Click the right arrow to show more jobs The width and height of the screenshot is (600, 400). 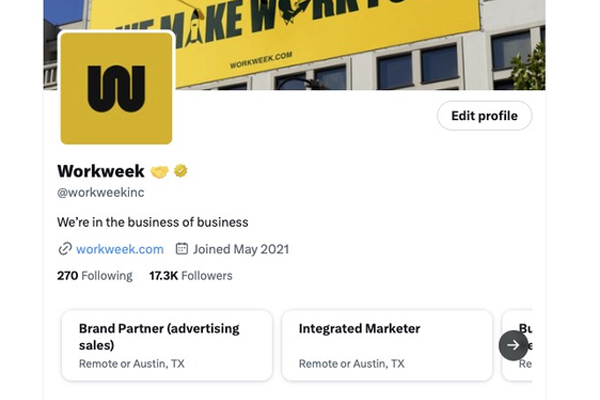pyautogui.click(x=513, y=345)
